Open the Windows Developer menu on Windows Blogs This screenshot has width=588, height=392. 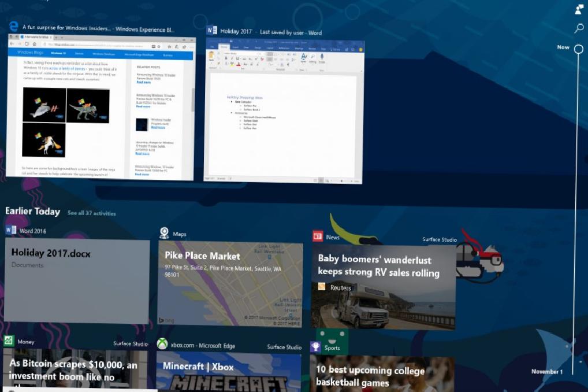(x=104, y=54)
